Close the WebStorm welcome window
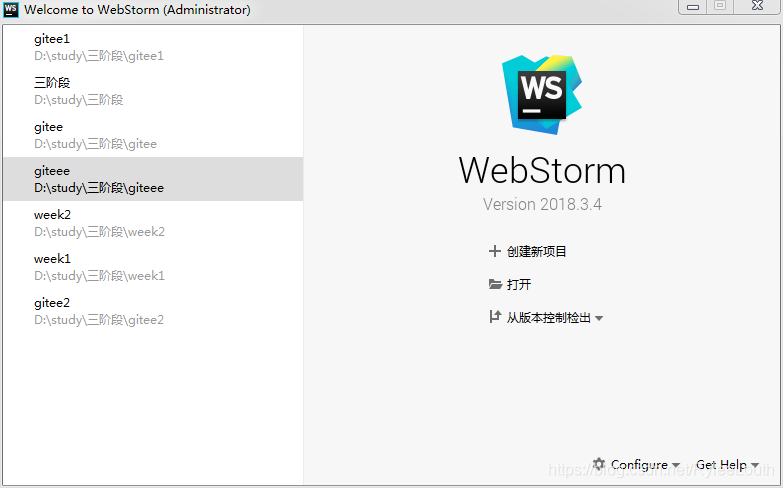 click(757, 6)
